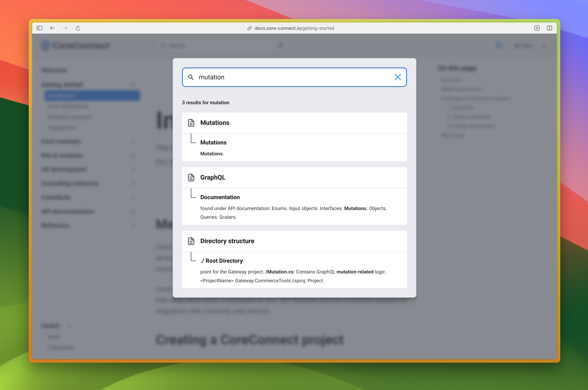Open the split view icon in toolbar
588x390 pixels.
pyautogui.click(x=549, y=28)
